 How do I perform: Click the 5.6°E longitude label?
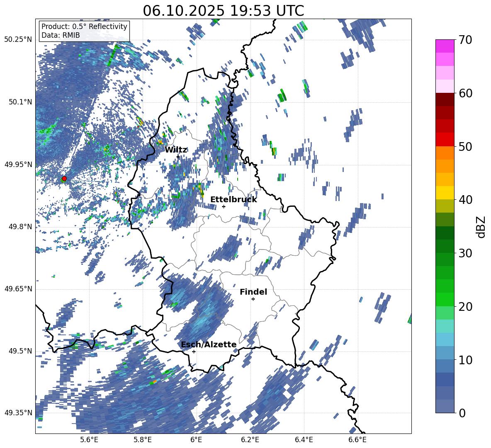coord(89,440)
